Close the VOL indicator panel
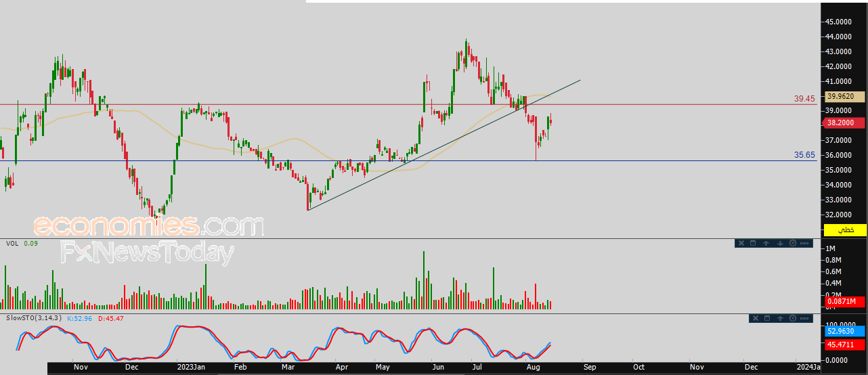Image resolution: width=868 pixels, height=375 pixels. pos(741,243)
